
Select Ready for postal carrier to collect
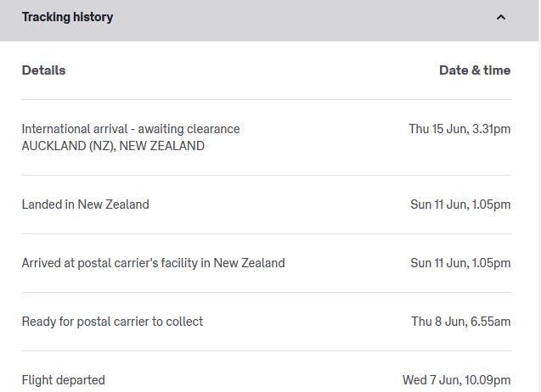pos(112,322)
